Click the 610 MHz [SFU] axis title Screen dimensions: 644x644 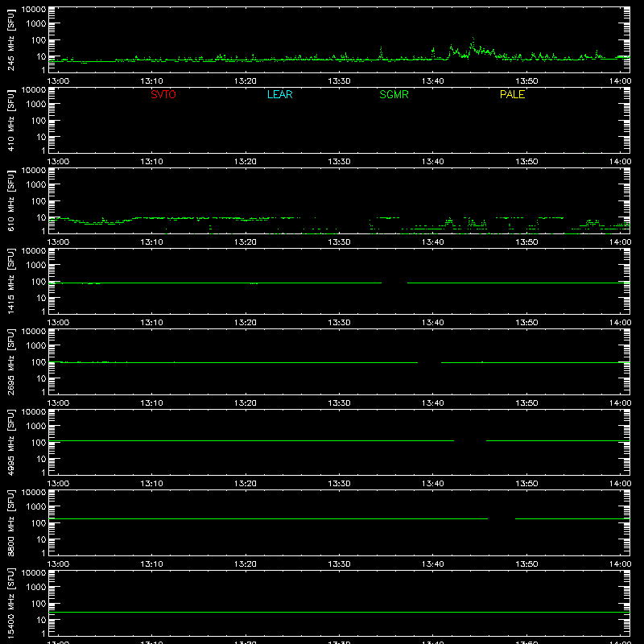point(10,200)
